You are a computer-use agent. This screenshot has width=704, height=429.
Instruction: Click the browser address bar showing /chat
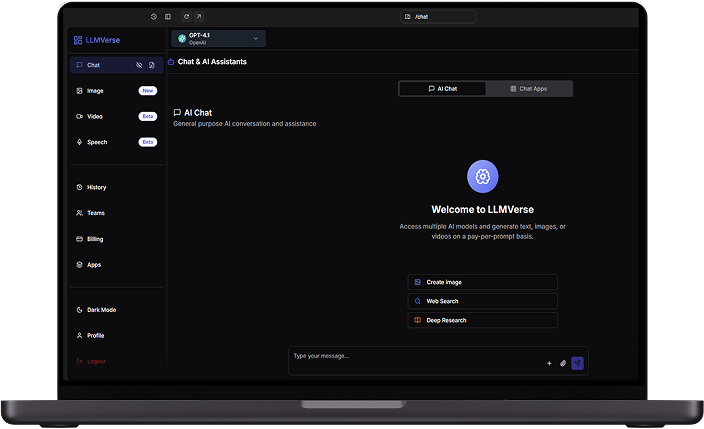(x=438, y=17)
